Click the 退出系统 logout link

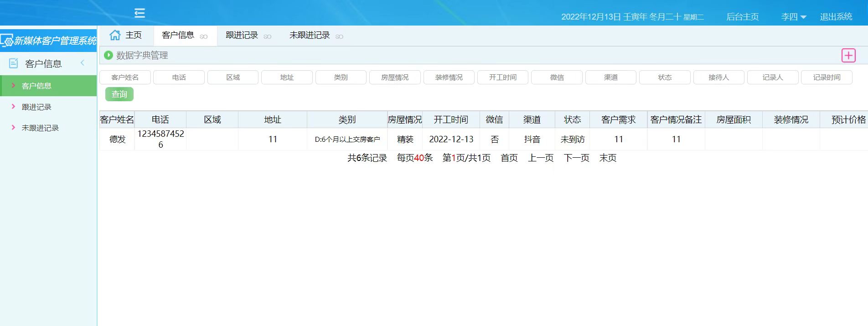[x=836, y=17]
